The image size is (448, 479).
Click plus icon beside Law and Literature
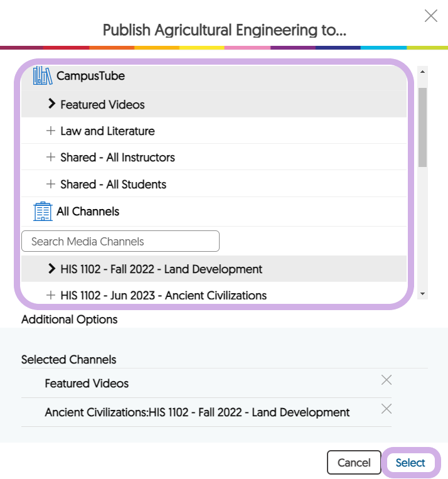tap(51, 131)
